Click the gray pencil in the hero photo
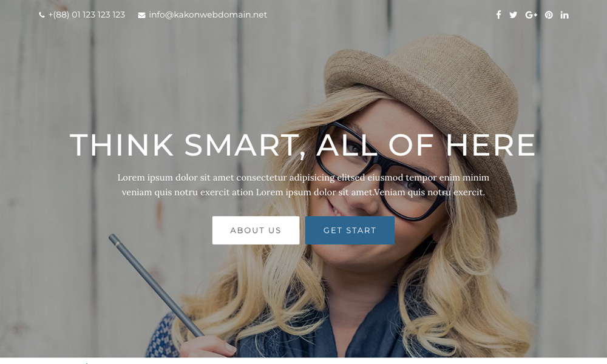Screen dimensions: 607x364 tap(157, 286)
